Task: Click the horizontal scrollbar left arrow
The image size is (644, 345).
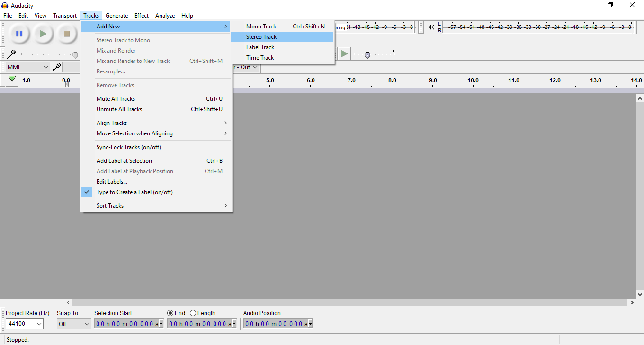Action: pos(68,302)
